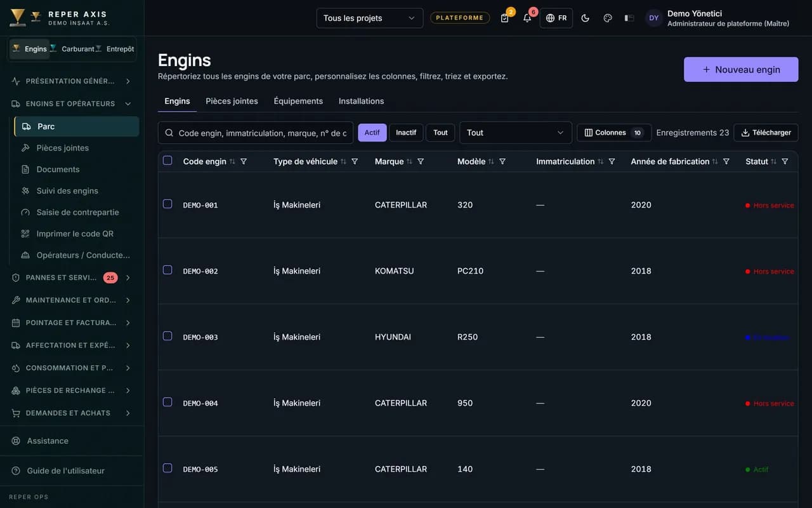Open the Équipements tab

298,101
